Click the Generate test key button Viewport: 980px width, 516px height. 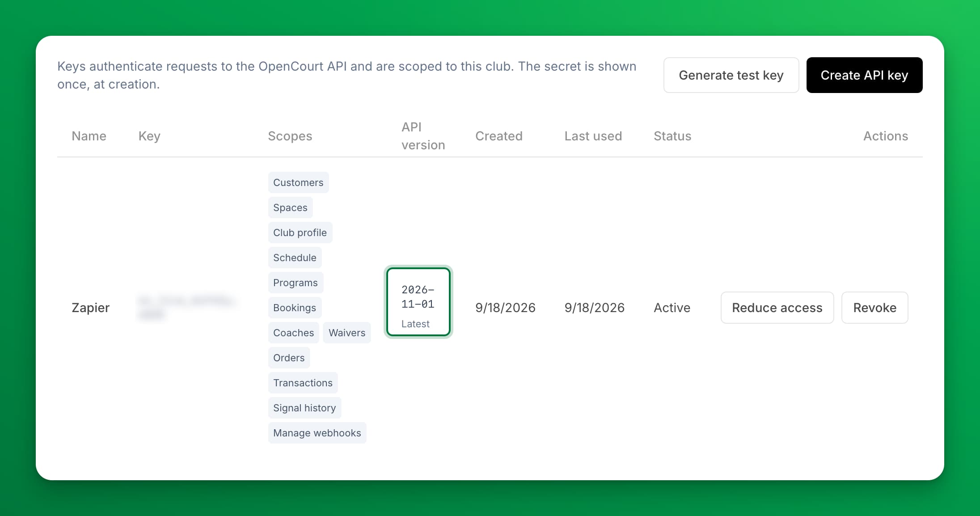coord(731,75)
